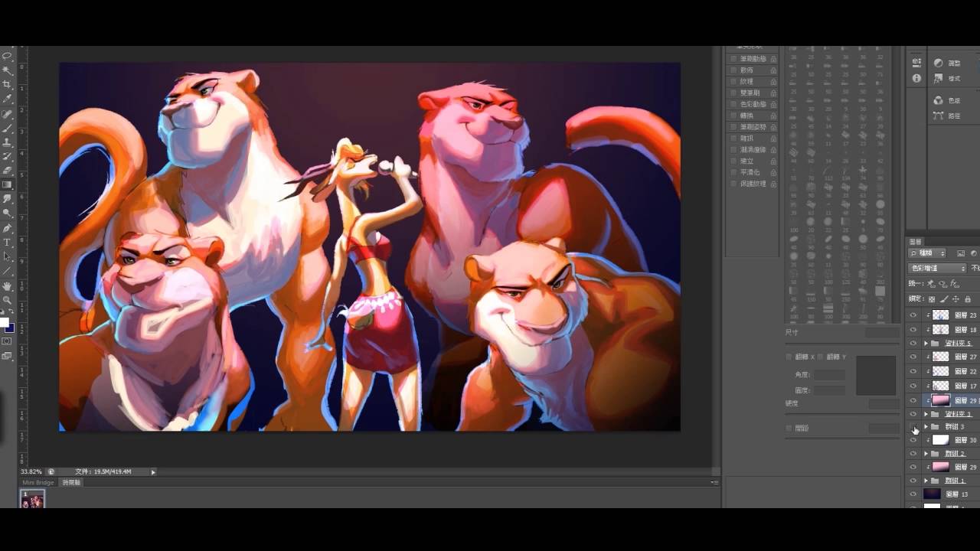Enable the 紋理 brush option checkbox
This screenshot has width=980, height=551.
[733, 81]
